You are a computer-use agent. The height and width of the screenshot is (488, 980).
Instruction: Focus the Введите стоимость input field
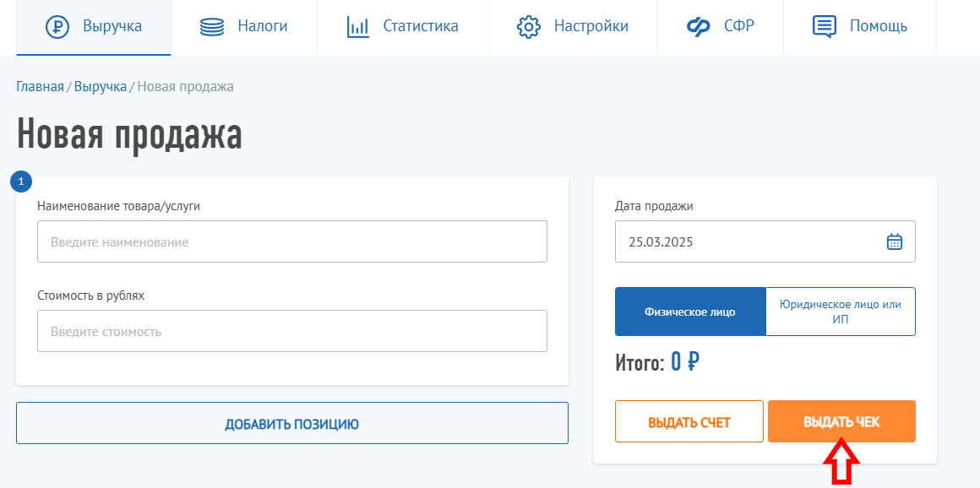[291, 331]
